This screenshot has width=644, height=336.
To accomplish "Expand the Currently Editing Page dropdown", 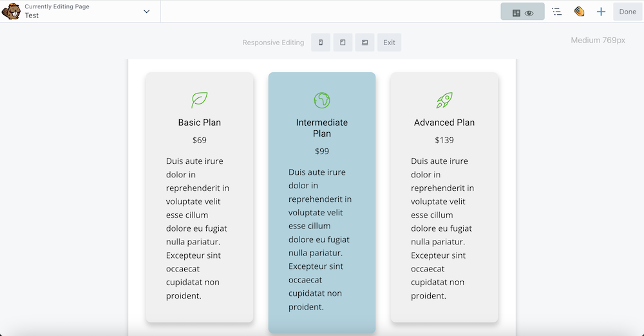I will 147,12.
